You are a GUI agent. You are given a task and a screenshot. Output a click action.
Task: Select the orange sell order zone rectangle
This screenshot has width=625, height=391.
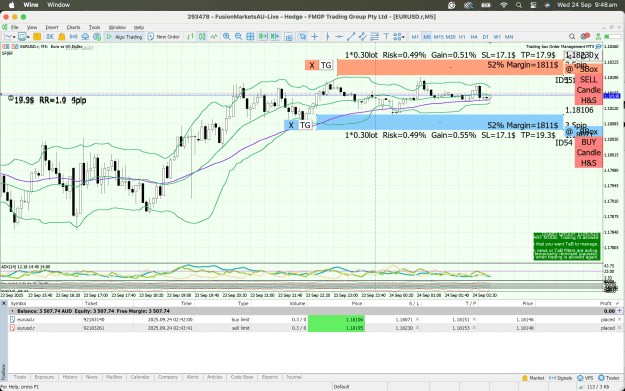click(x=450, y=67)
